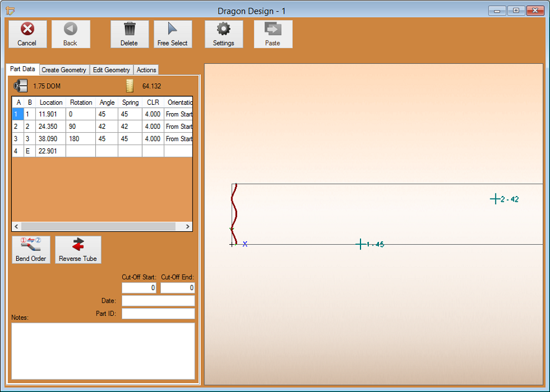Image resolution: width=550 pixels, height=392 pixels.
Task: Click the Angle column header
Action: pyautogui.click(x=107, y=102)
